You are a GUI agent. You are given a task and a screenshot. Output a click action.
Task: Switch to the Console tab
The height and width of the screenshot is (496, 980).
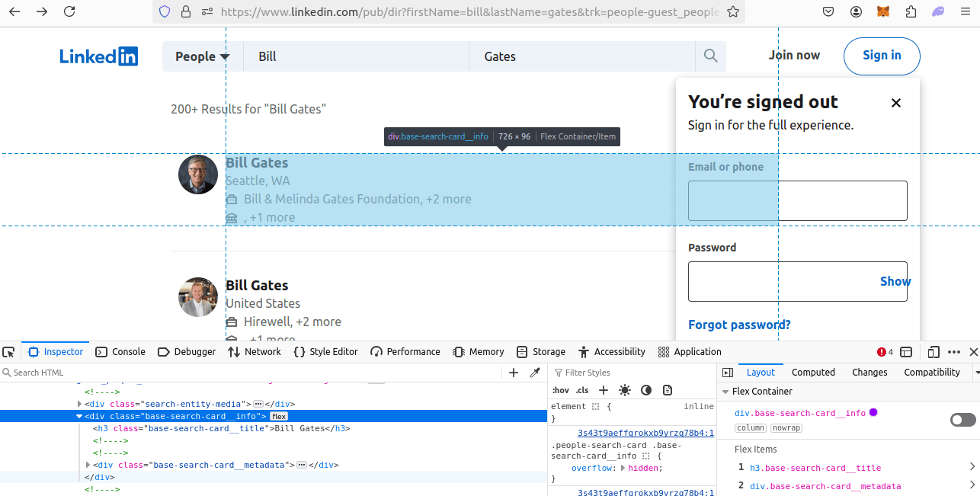tap(120, 352)
